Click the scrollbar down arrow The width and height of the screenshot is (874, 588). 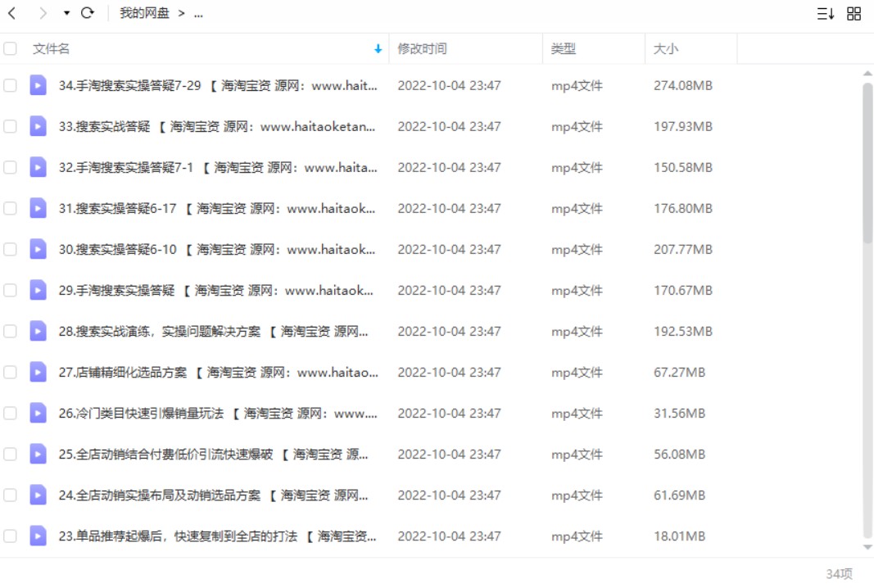click(867, 547)
